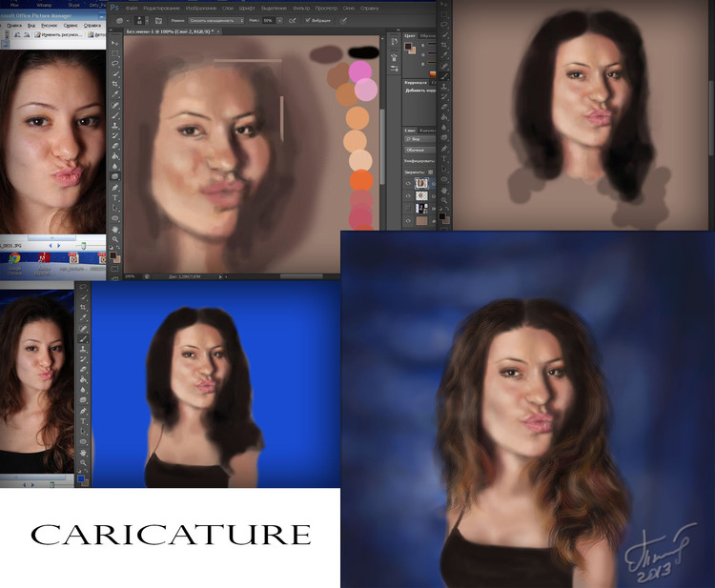
Task: Select the Move tool in main toolbar
Action: point(115,41)
